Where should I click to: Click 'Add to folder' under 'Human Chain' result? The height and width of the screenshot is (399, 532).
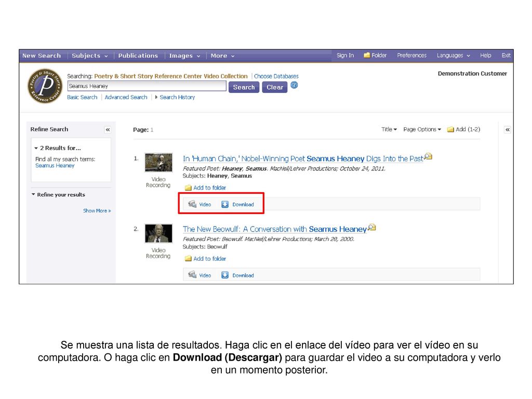209,188
